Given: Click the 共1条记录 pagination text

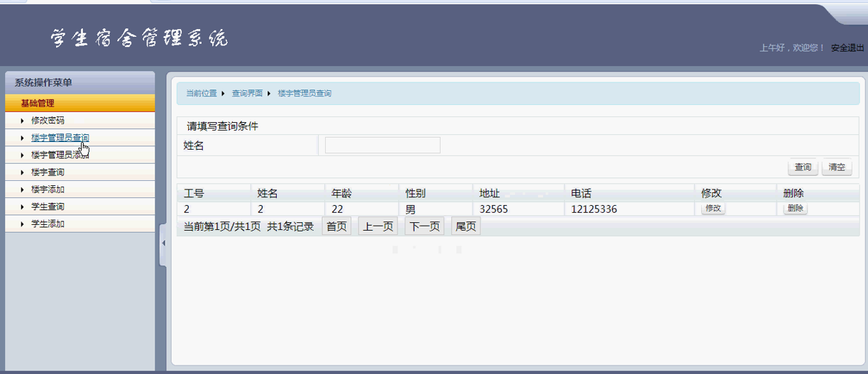Looking at the screenshot, I should 290,227.
